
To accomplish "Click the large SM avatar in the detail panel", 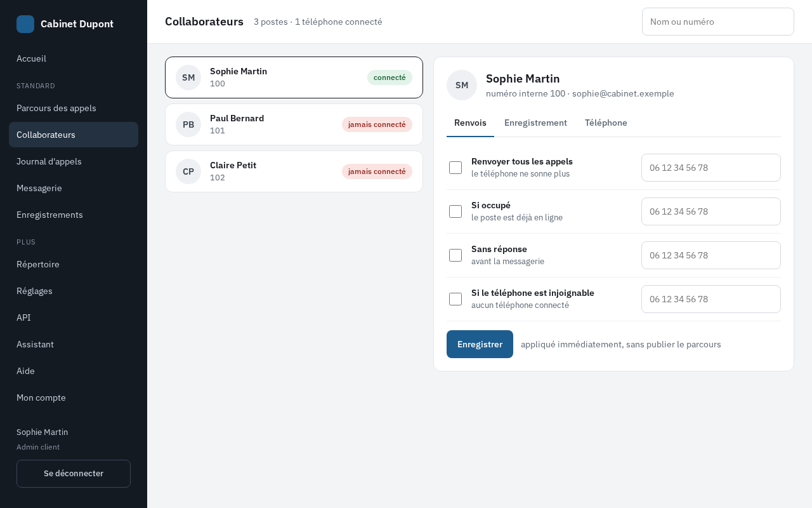I will point(462,85).
